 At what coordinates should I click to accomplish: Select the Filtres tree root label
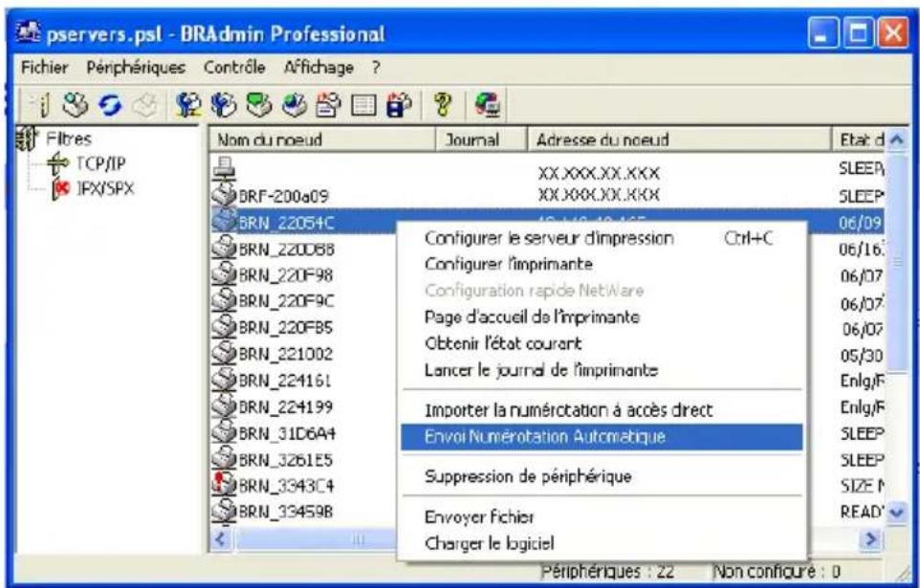pyautogui.click(x=68, y=139)
